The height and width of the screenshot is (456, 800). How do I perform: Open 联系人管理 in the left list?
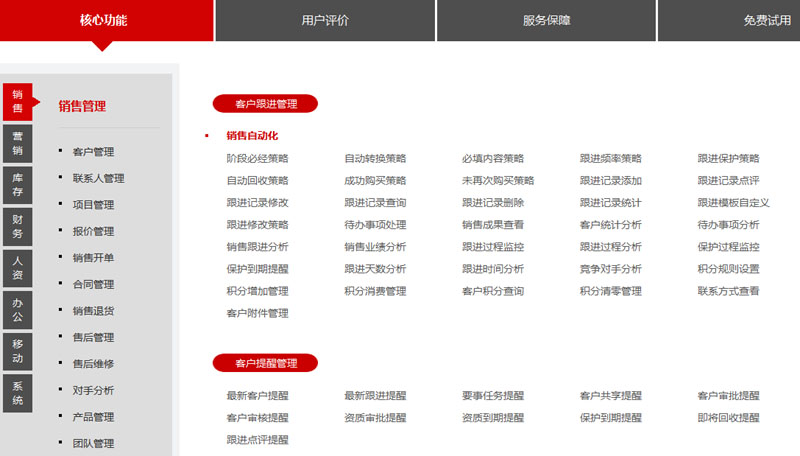click(98, 179)
